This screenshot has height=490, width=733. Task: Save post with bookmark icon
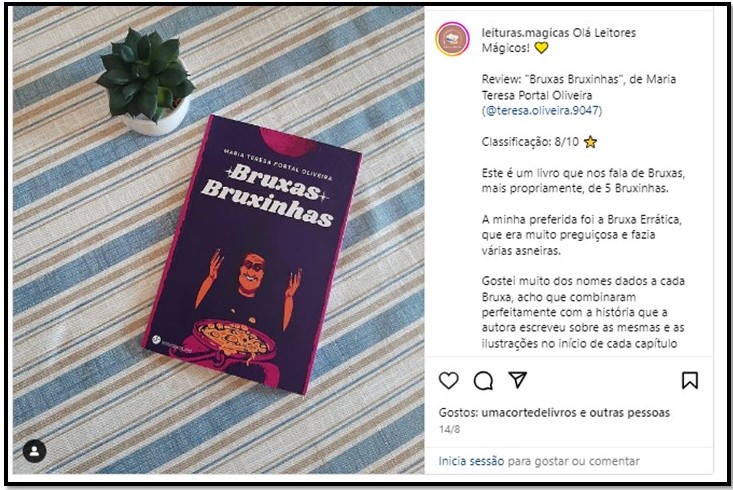coord(690,380)
